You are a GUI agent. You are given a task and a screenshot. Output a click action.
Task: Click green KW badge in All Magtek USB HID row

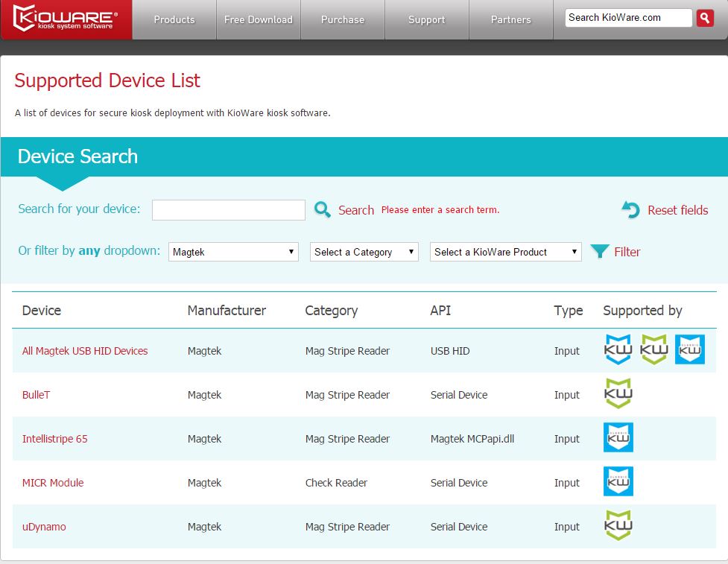[653, 349]
